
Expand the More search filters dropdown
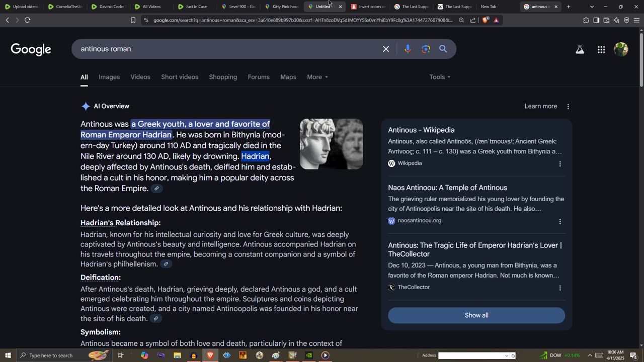[317, 77]
